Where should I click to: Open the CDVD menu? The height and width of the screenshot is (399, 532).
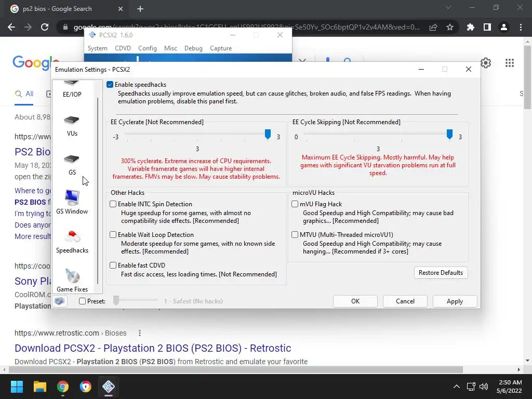[x=123, y=48]
